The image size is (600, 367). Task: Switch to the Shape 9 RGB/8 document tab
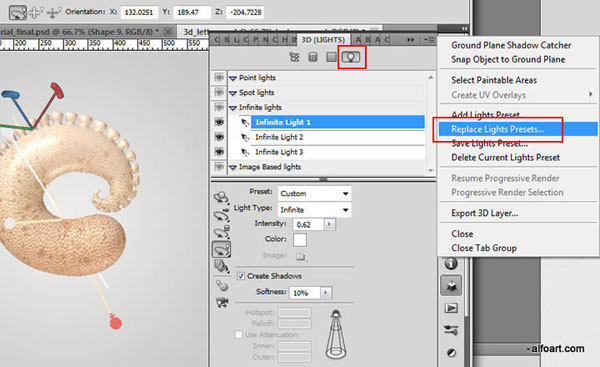coord(80,32)
